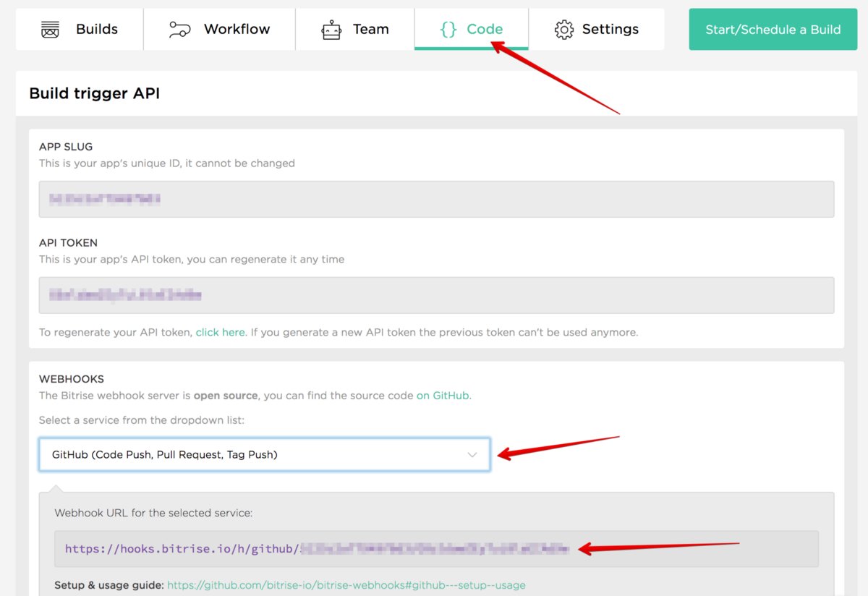Switch to the Team tab
868x596 pixels.
355,29
